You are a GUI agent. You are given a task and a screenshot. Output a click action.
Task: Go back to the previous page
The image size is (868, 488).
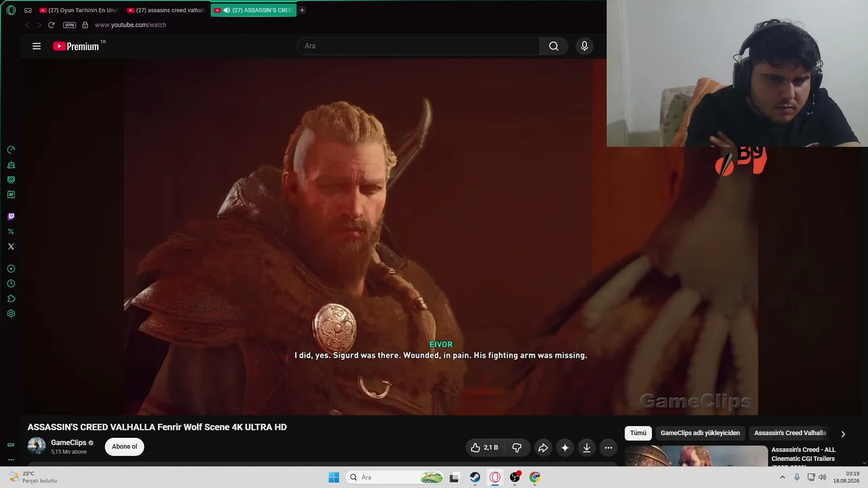click(27, 25)
